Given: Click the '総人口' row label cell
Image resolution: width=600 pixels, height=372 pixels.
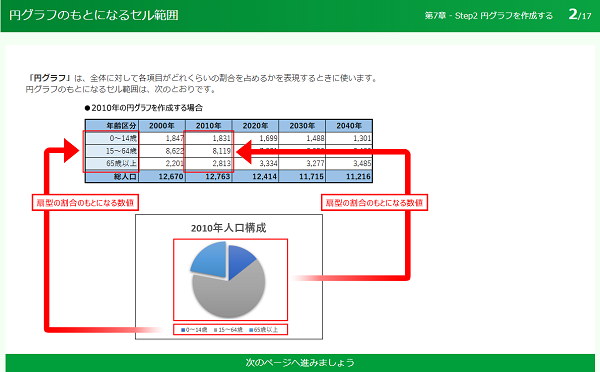Looking at the screenshot, I should (112, 176).
